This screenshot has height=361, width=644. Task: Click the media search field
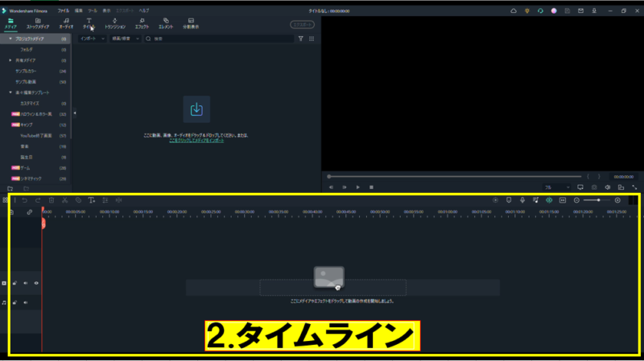[x=219, y=39]
